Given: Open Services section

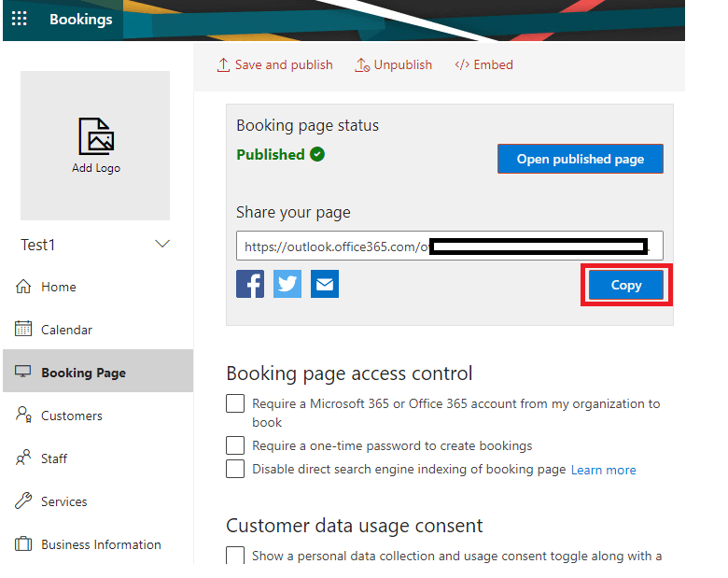Looking at the screenshot, I should (x=98, y=500).
